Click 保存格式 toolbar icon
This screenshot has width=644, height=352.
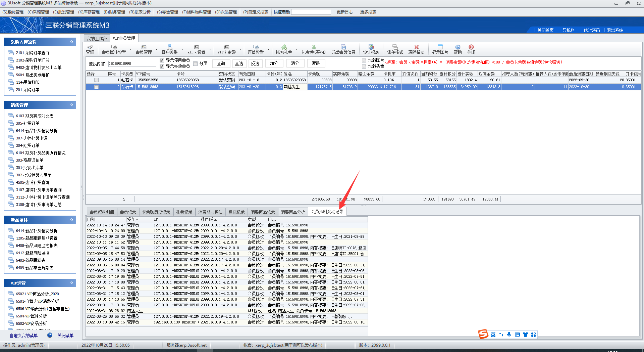click(395, 49)
